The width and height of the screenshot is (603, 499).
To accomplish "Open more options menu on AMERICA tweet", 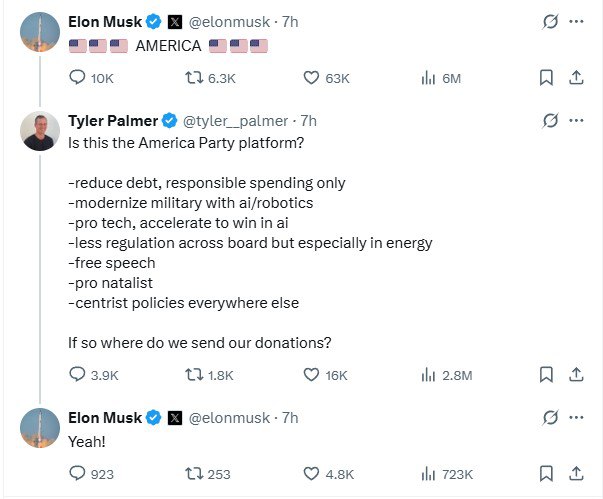I will coord(576,22).
